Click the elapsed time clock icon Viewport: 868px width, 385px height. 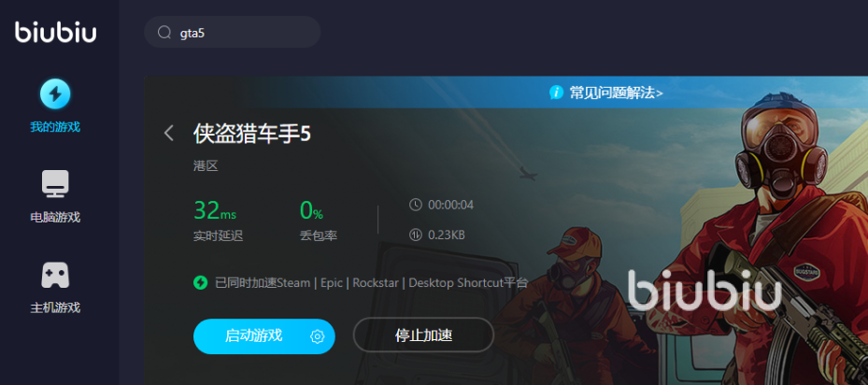(x=415, y=205)
